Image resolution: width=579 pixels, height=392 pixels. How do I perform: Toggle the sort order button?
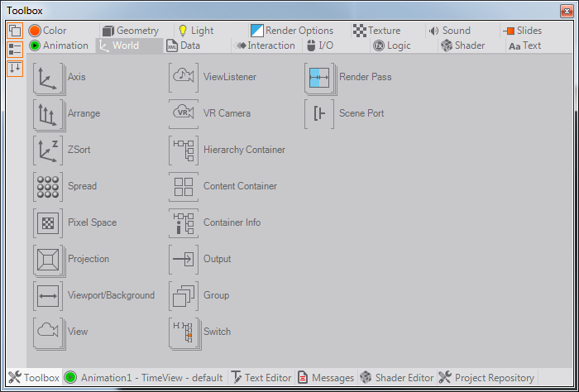[x=15, y=69]
